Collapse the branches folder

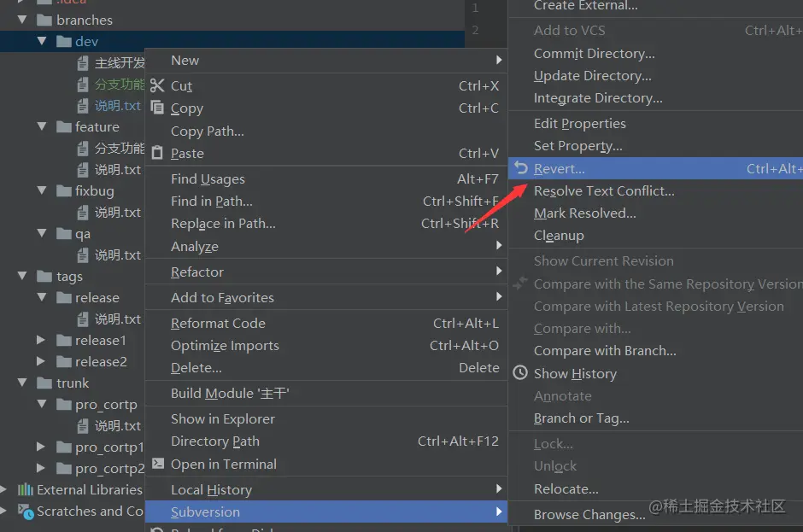22,20
